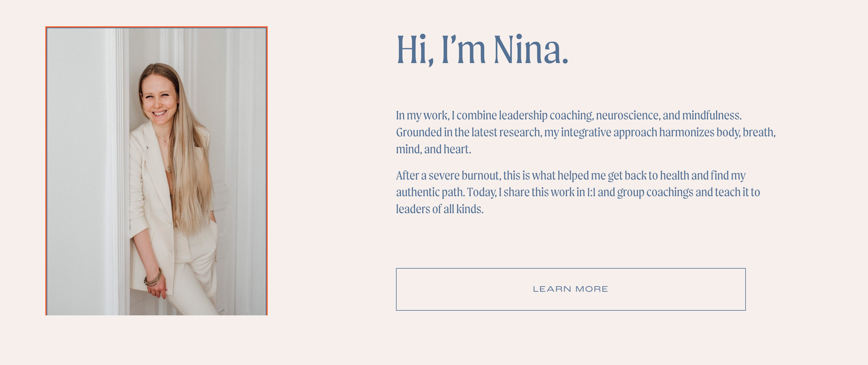Viewport: 868px width, 365px height.
Task: Click the "Hi, I'm Nina." heading
Action: 482,50
